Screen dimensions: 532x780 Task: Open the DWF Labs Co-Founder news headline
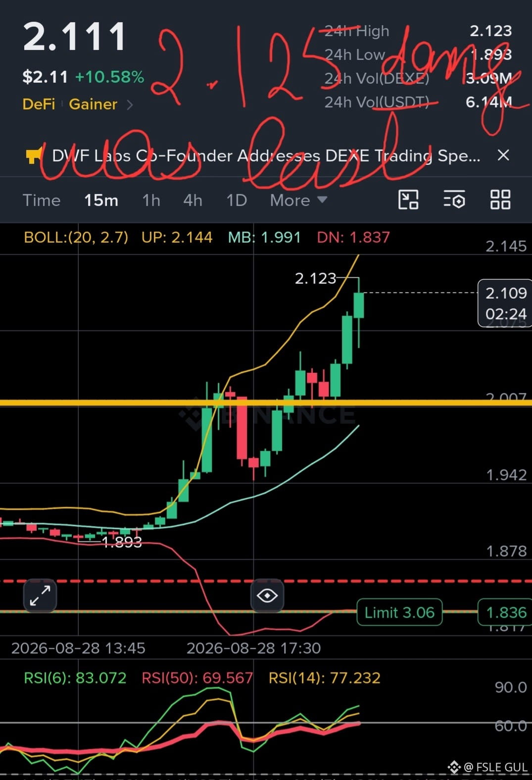click(266, 156)
